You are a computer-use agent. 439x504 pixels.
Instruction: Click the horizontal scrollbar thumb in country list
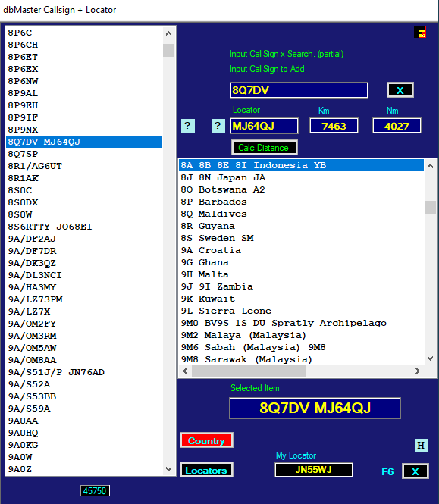pyautogui.click(x=249, y=371)
